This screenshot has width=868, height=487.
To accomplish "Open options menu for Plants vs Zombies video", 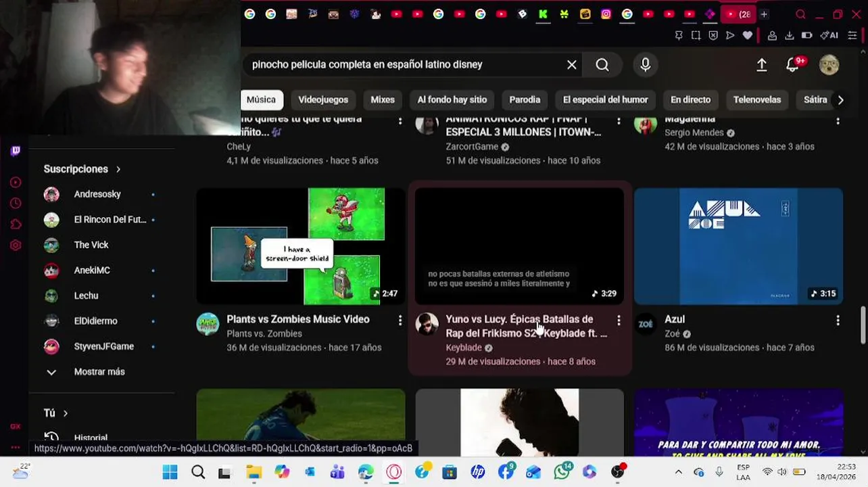I will pos(400,320).
